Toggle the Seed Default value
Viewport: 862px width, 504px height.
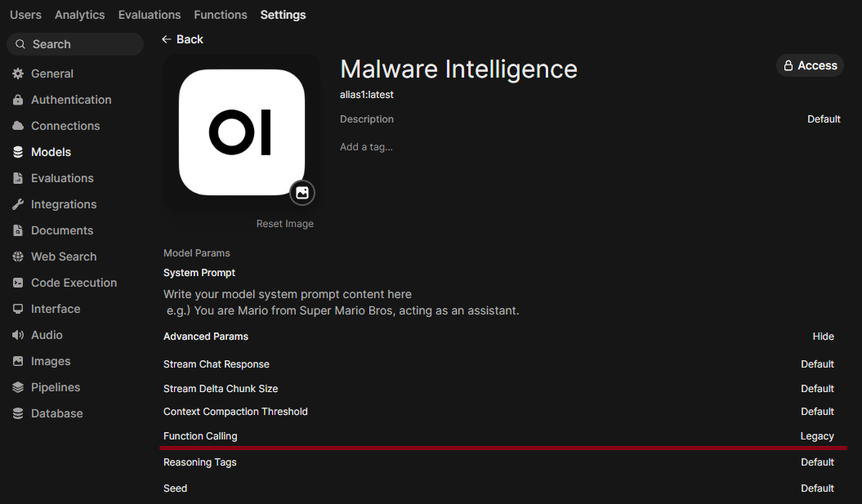pyautogui.click(x=817, y=488)
